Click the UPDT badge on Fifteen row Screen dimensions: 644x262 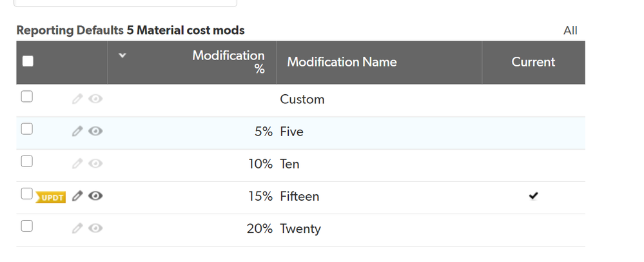tap(50, 197)
